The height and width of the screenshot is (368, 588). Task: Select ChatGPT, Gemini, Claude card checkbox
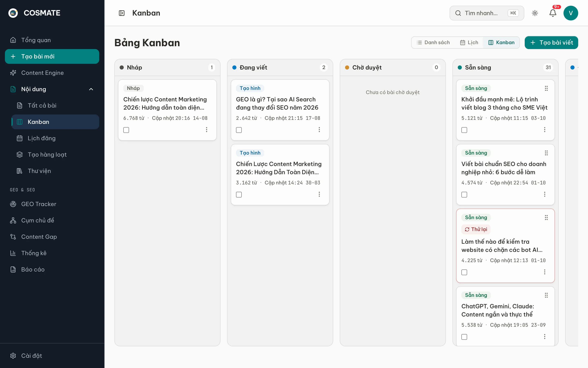[464, 337]
